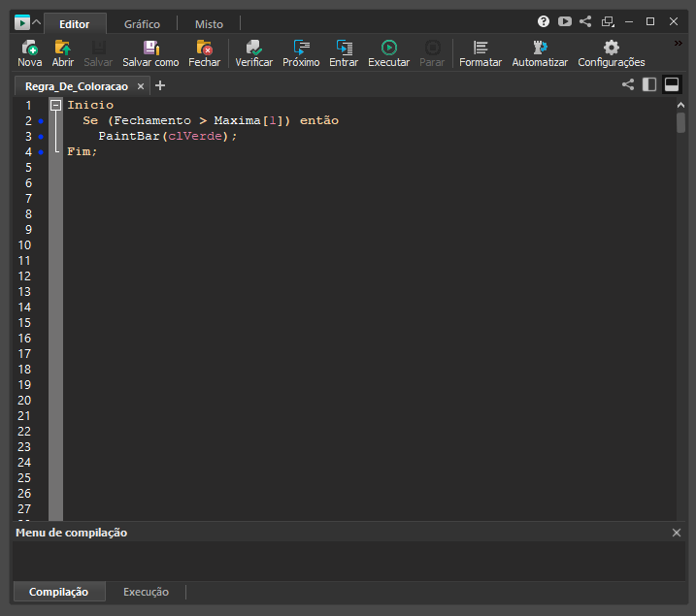Close the Menu de compilação panel

(677, 533)
